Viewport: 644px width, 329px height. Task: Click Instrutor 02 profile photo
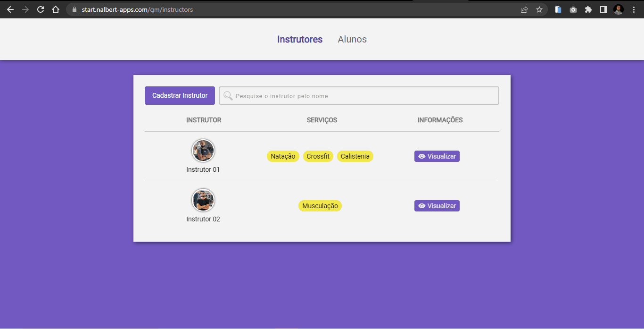click(203, 200)
